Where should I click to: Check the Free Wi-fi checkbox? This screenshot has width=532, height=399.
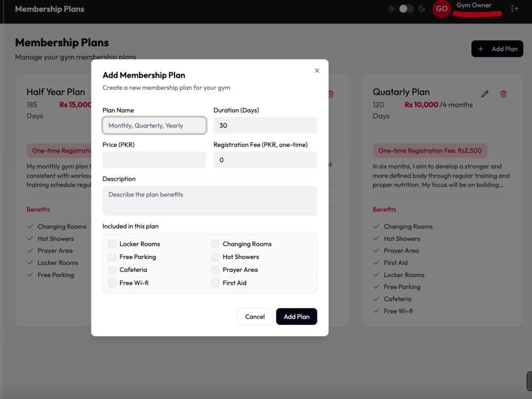coord(112,283)
